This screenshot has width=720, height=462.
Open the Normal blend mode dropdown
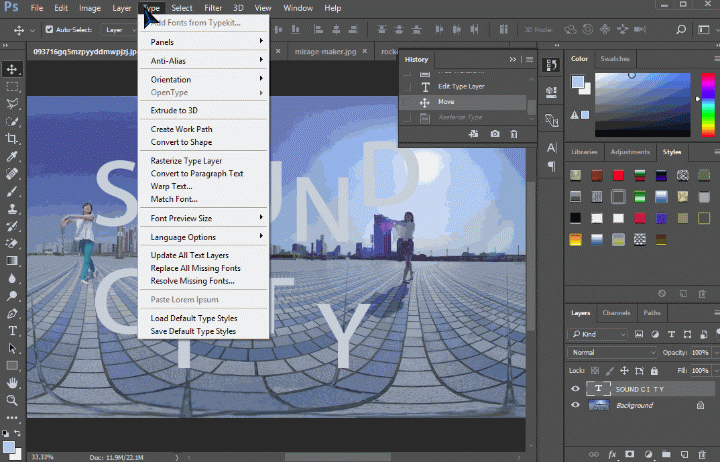coord(612,353)
